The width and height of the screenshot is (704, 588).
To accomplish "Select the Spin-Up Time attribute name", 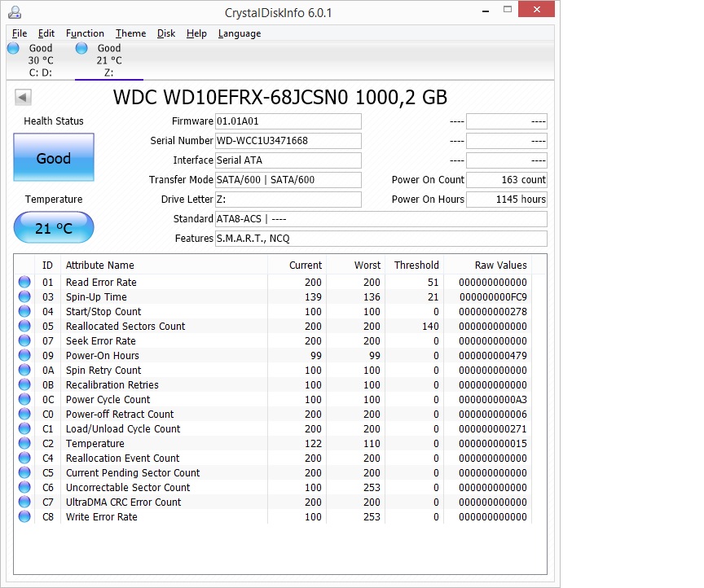I will click(x=96, y=296).
